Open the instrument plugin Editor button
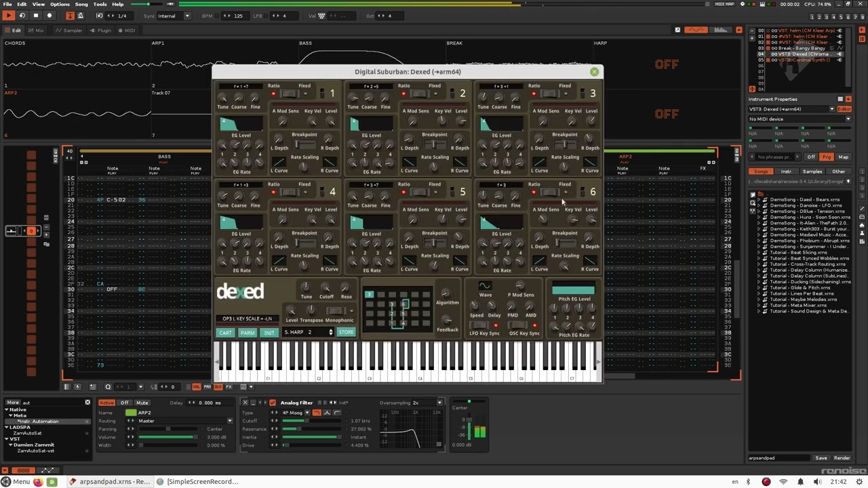 pos(844,109)
